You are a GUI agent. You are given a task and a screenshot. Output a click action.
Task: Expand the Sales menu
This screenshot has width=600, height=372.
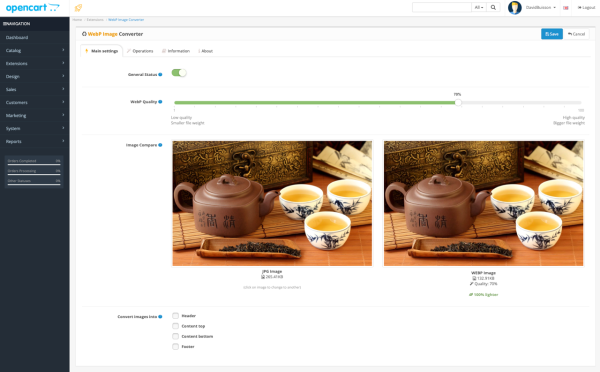pyautogui.click(x=34, y=90)
